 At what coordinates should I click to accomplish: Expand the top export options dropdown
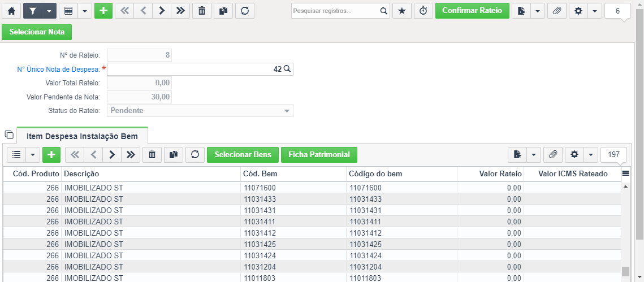click(x=538, y=11)
